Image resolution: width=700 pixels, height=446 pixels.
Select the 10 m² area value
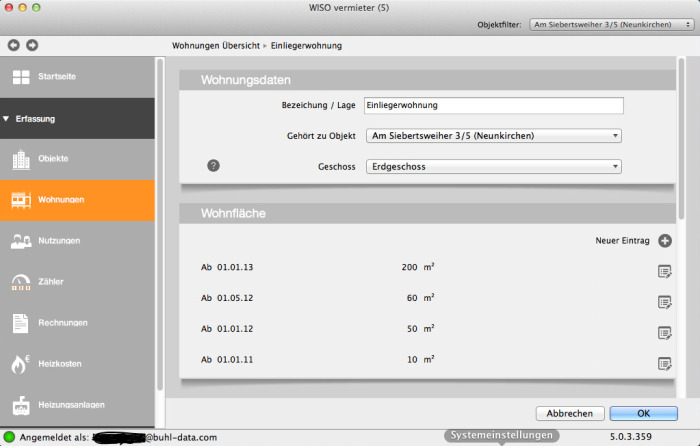[x=421, y=359]
